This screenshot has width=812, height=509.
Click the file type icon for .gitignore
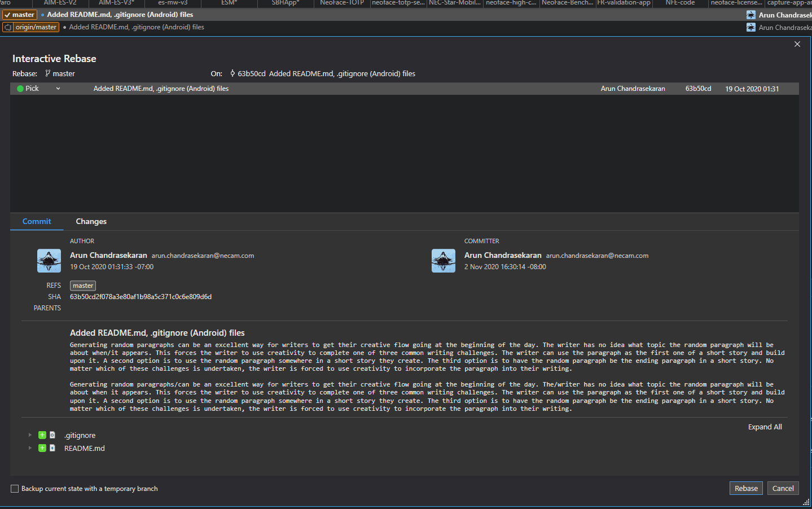[x=52, y=435]
